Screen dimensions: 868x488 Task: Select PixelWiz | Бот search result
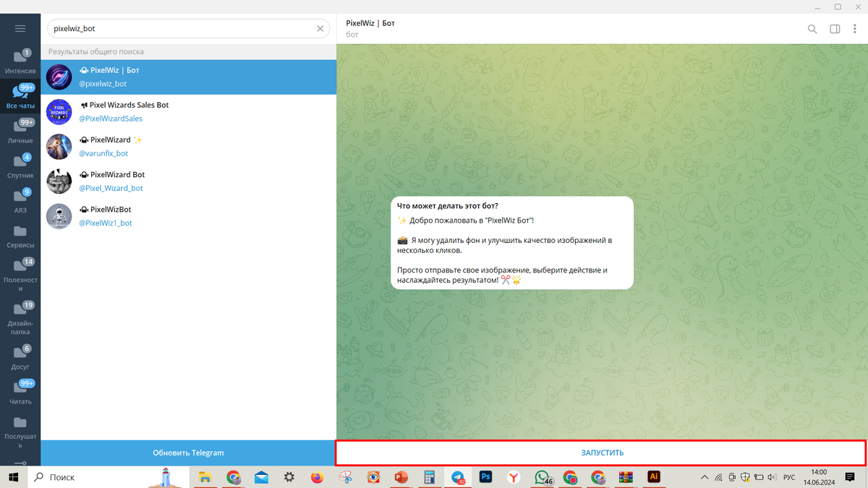coord(188,77)
